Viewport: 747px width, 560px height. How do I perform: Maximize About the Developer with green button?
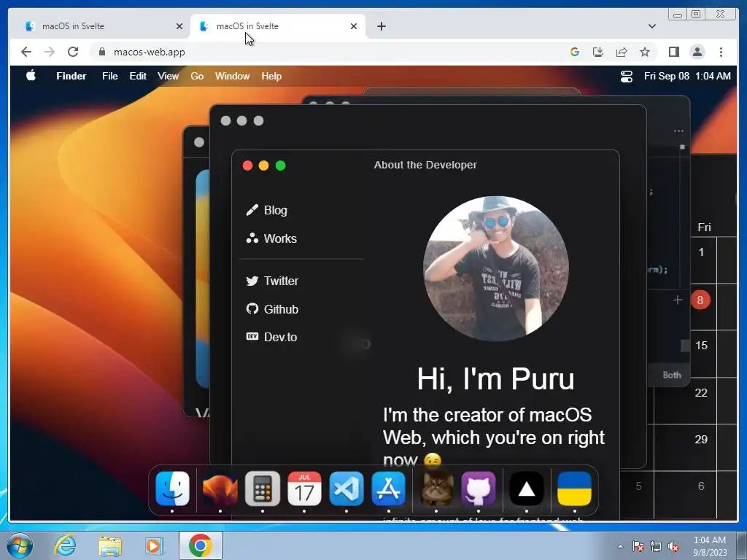pos(280,166)
